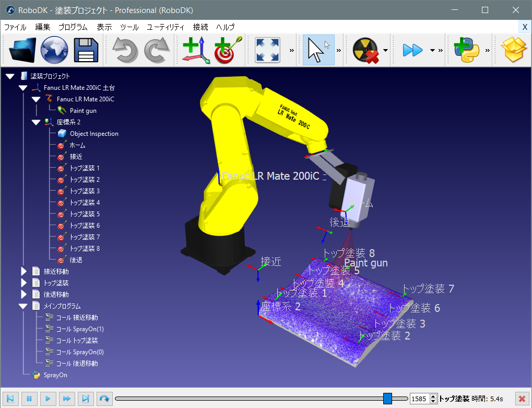Collapse the Fanuc LR Mate 200iC robot node
The image size is (532, 408).
coord(36,99)
